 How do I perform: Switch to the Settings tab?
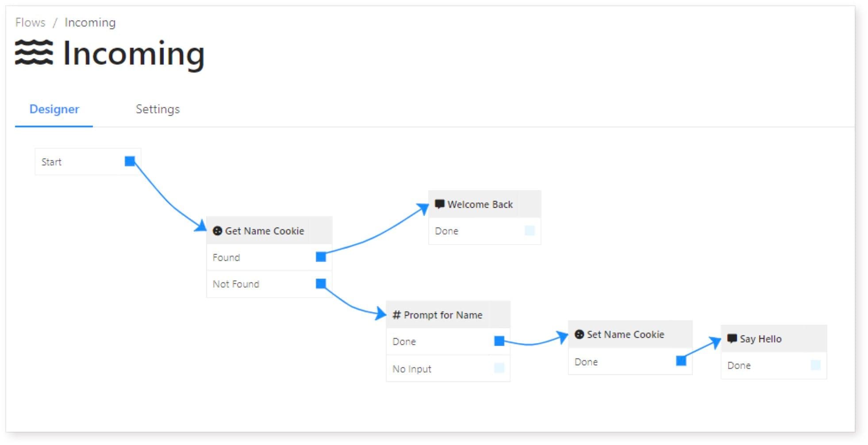(x=157, y=109)
